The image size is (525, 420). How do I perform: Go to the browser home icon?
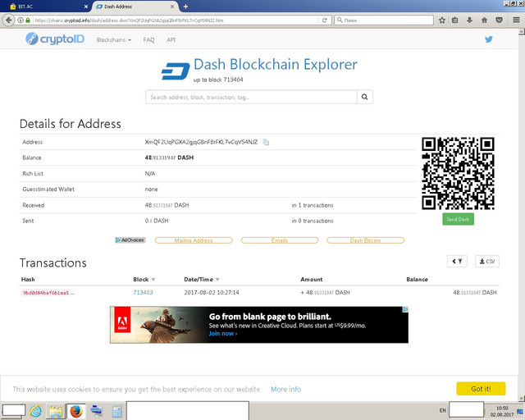point(484,20)
